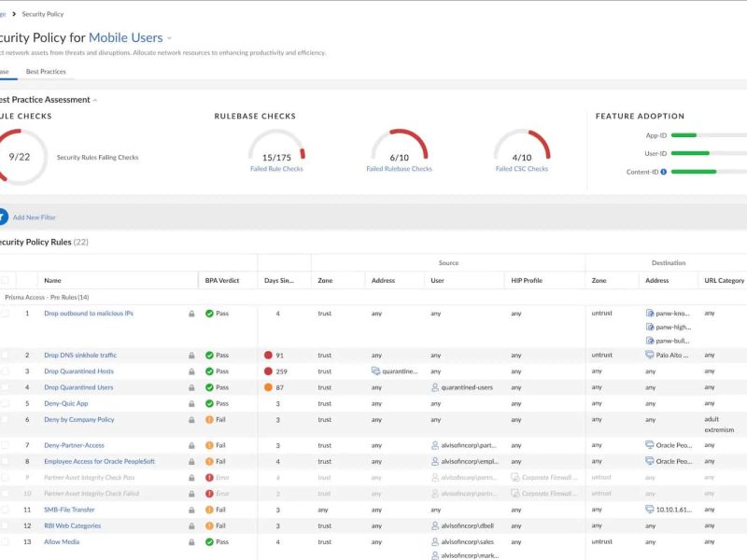Viewport: 747px width, 560px height.
Task: Click App-ID adoption progress bar
Action: tap(709, 135)
